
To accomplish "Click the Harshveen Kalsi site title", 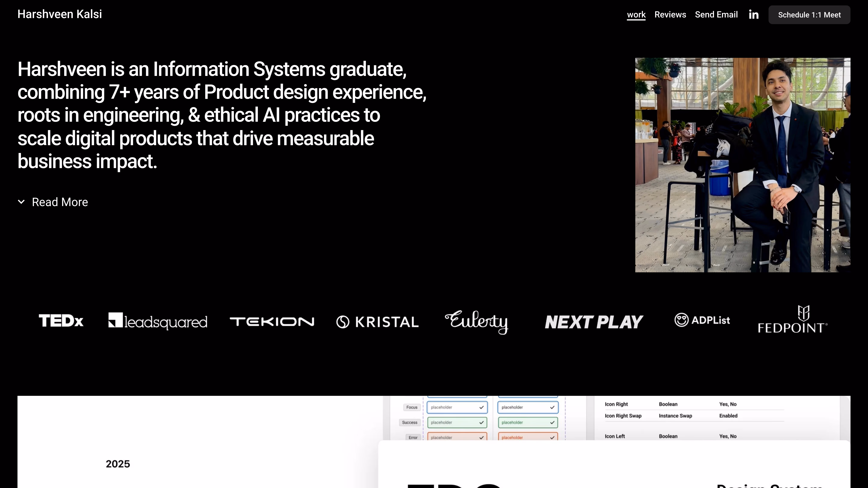I will (x=60, y=14).
